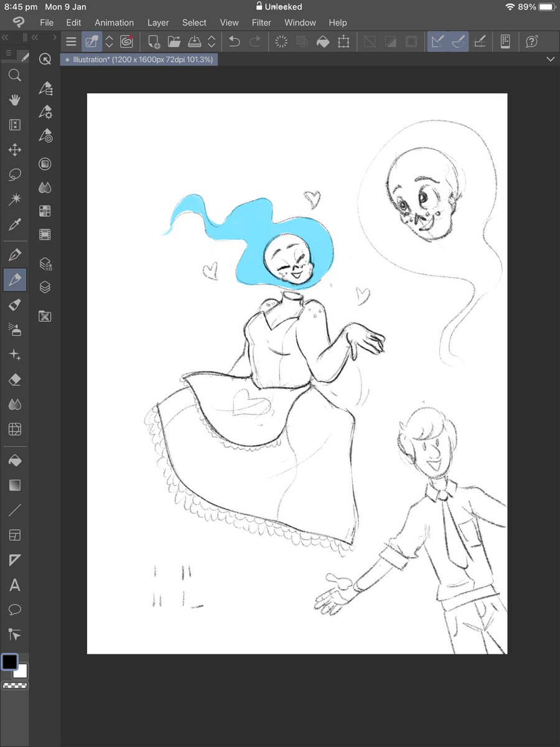Viewport: 560px width, 747px height.
Task: Select the Correct line tool
Action: 15,634
